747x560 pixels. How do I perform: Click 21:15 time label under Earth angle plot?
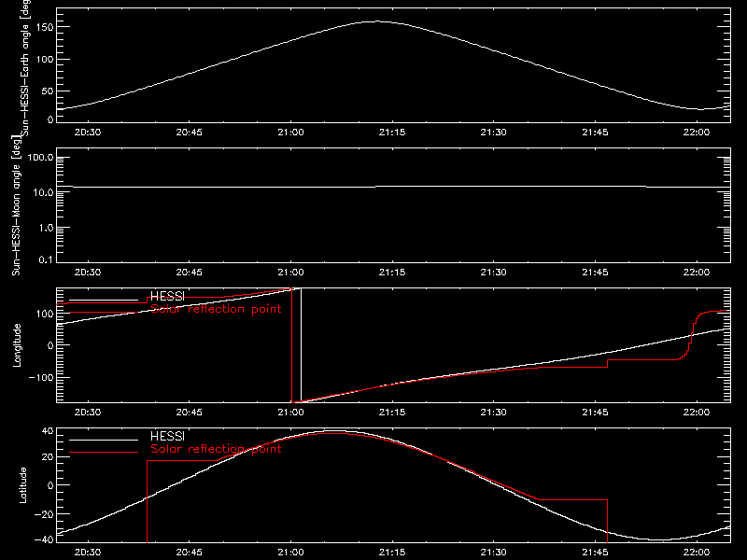point(392,133)
